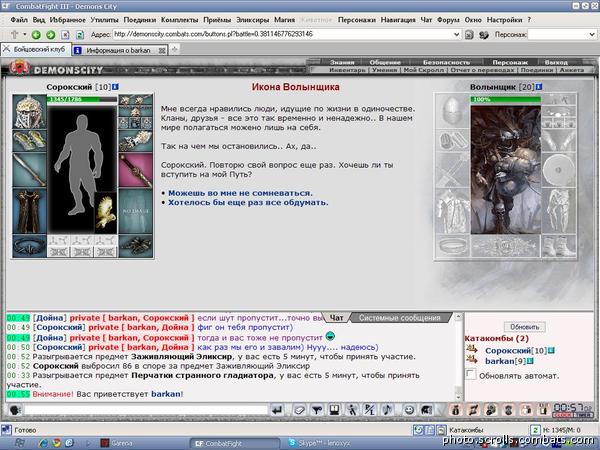The image size is (600, 450).
Task: Click barkan name in Катакомбы list
Action: 499,361
